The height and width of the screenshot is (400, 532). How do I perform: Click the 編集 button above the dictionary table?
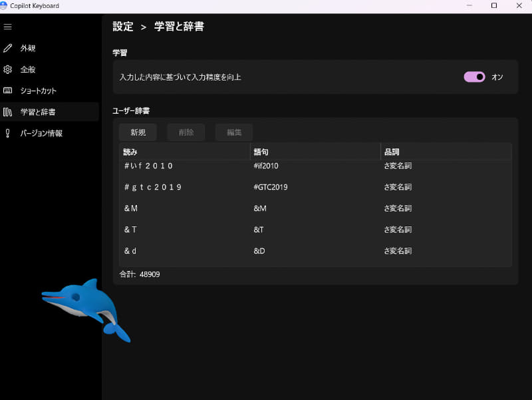(x=233, y=132)
